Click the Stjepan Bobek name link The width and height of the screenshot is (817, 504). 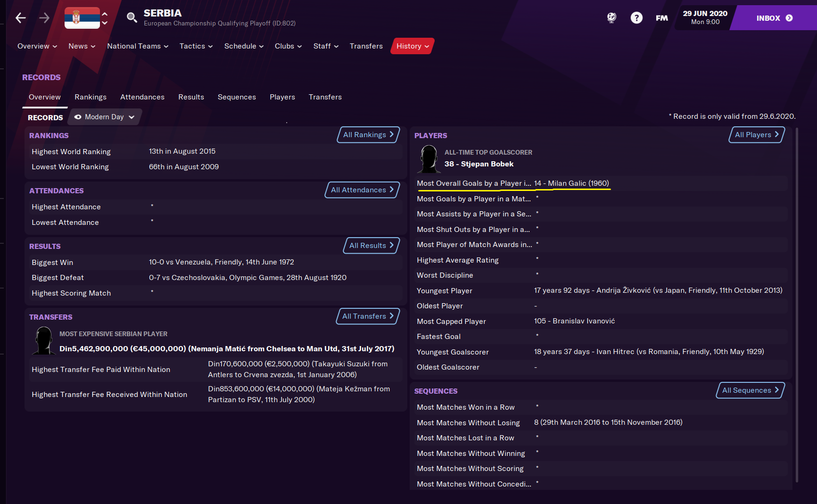[487, 164]
